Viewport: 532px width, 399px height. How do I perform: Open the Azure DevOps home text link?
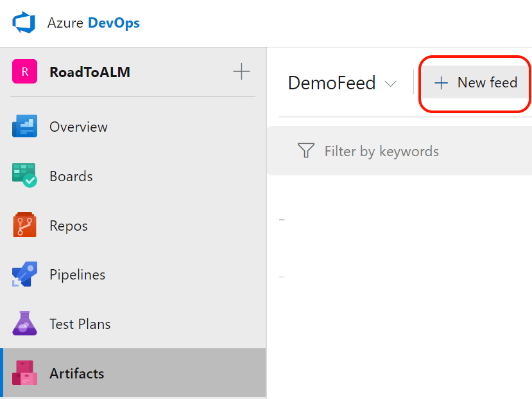[93, 23]
